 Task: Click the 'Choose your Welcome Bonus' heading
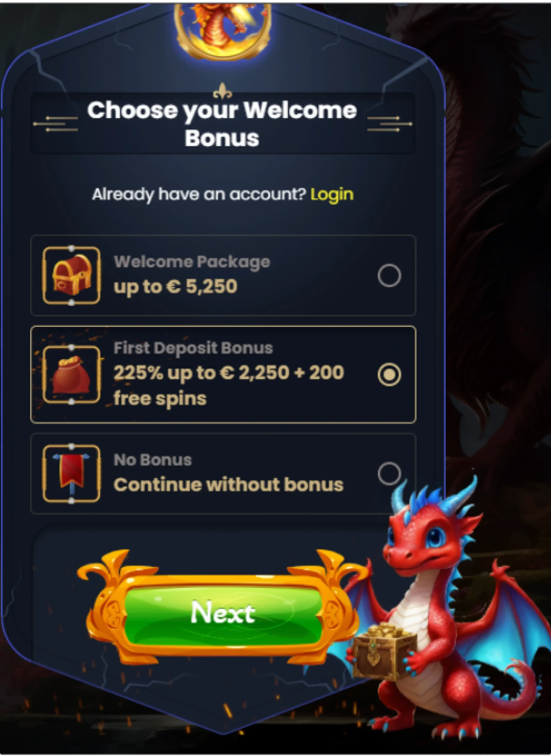pyautogui.click(x=222, y=124)
